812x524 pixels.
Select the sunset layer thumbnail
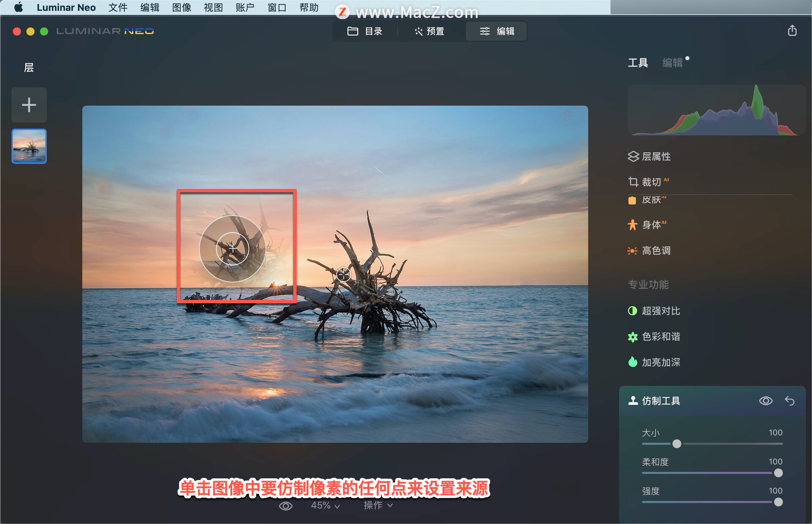(29, 146)
